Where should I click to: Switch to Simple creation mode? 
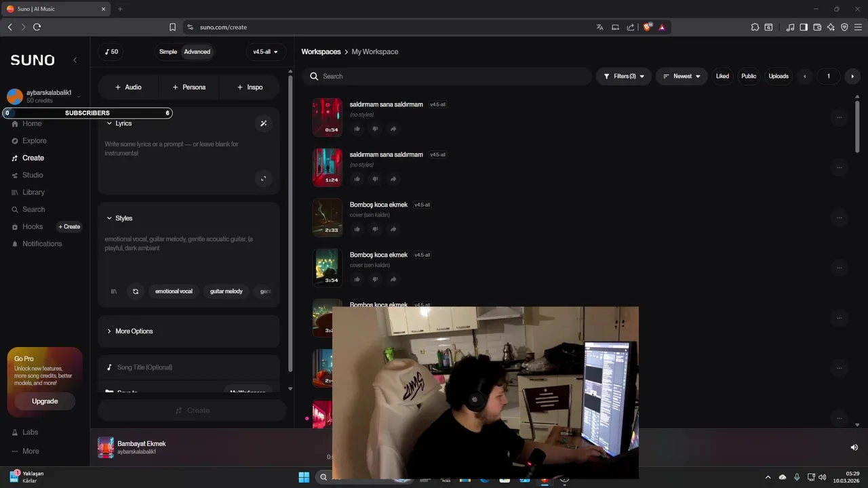coord(168,52)
